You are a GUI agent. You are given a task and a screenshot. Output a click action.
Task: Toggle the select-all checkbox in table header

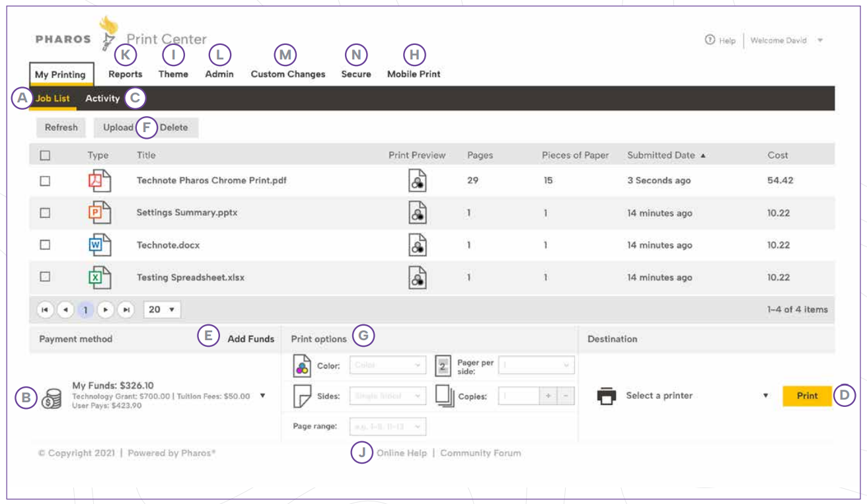pyautogui.click(x=45, y=155)
